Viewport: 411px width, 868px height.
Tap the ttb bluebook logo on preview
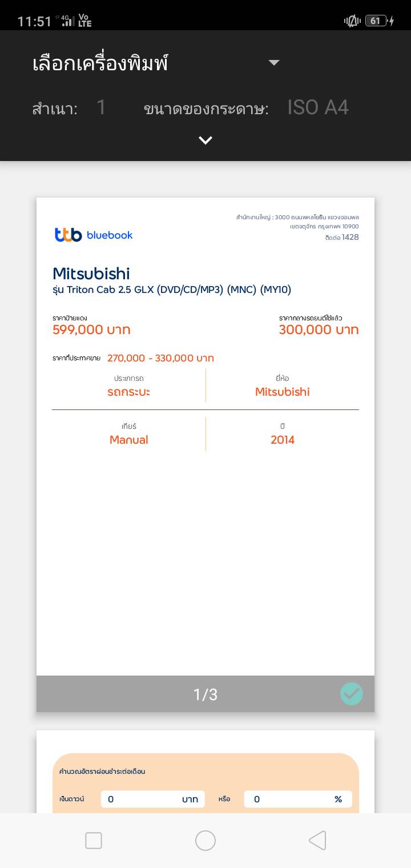(x=94, y=235)
